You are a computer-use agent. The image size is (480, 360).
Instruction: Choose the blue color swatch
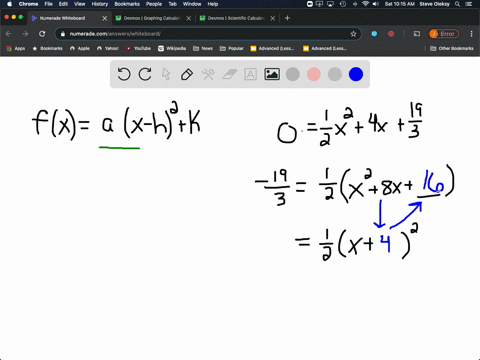pos(356,74)
